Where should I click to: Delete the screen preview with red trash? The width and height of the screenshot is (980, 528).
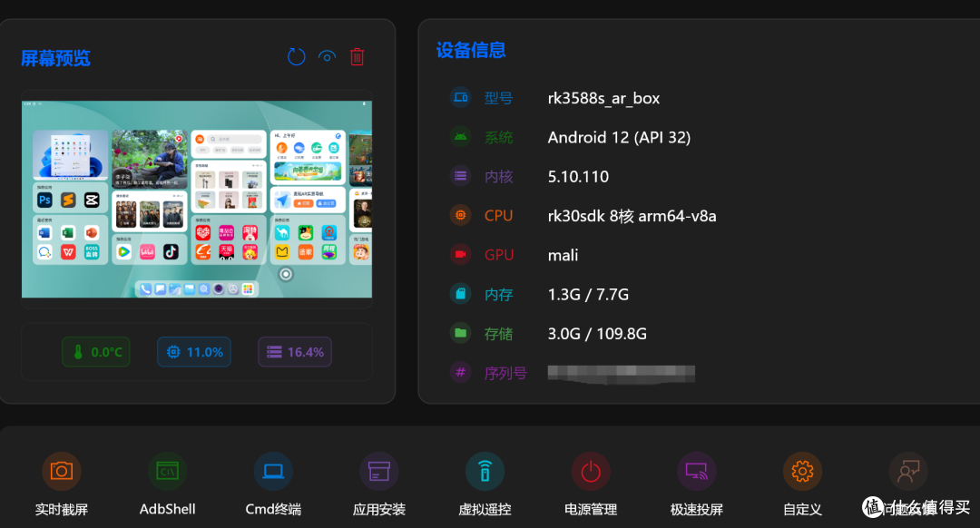[357, 57]
